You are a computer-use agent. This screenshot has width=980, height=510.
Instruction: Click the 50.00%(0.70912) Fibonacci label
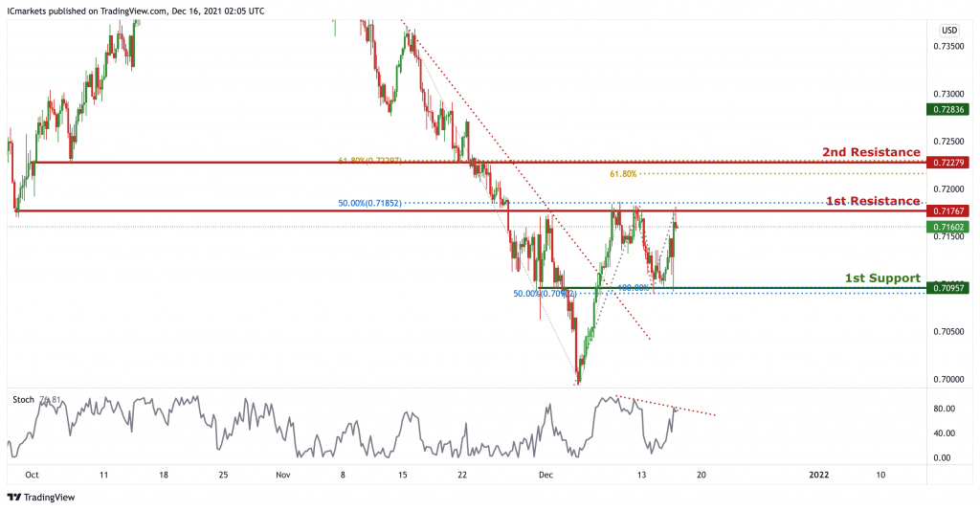click(x=545, y=293)
